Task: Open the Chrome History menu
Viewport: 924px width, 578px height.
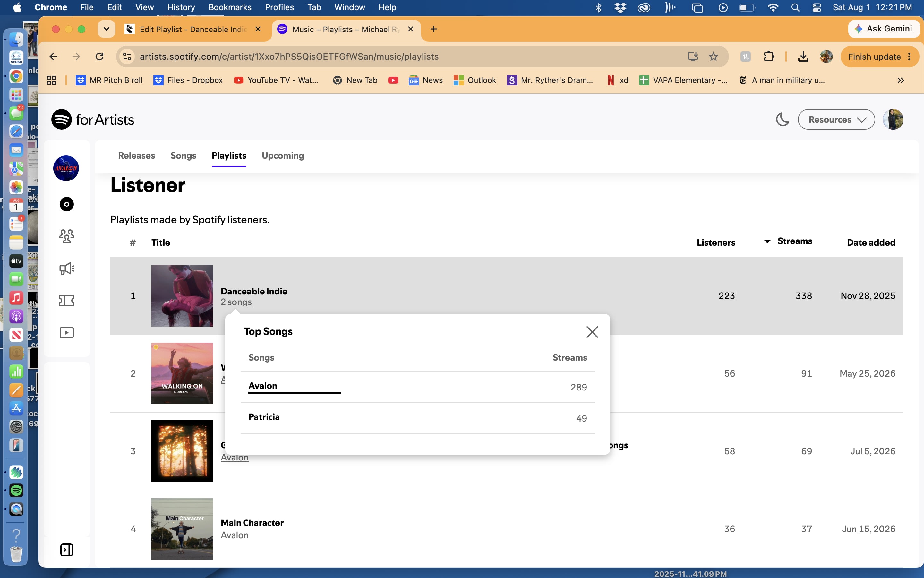Action: [x=181, y=8]
